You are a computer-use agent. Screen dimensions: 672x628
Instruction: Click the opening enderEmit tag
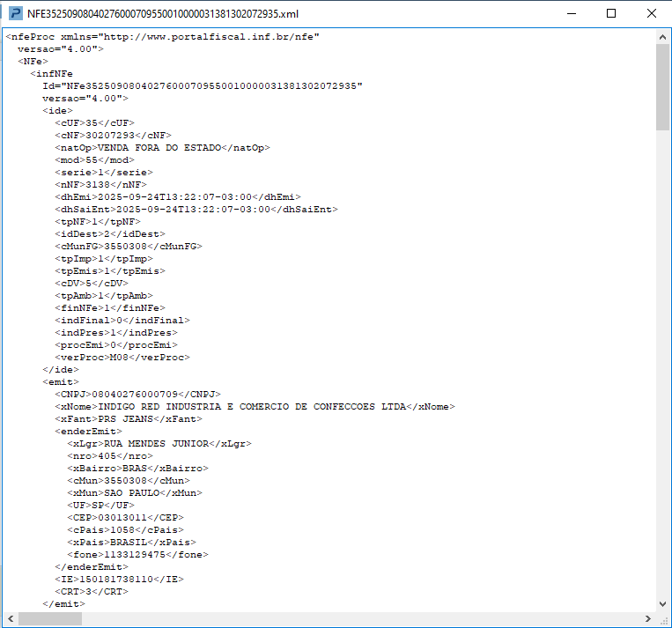(x=88, y=432)
